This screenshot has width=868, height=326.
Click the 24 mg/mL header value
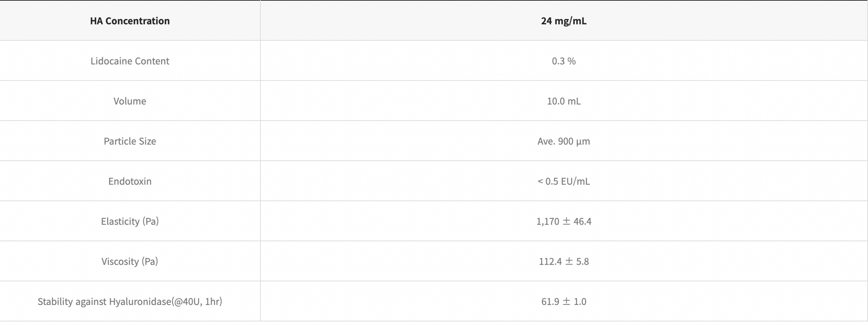(564, 21)
